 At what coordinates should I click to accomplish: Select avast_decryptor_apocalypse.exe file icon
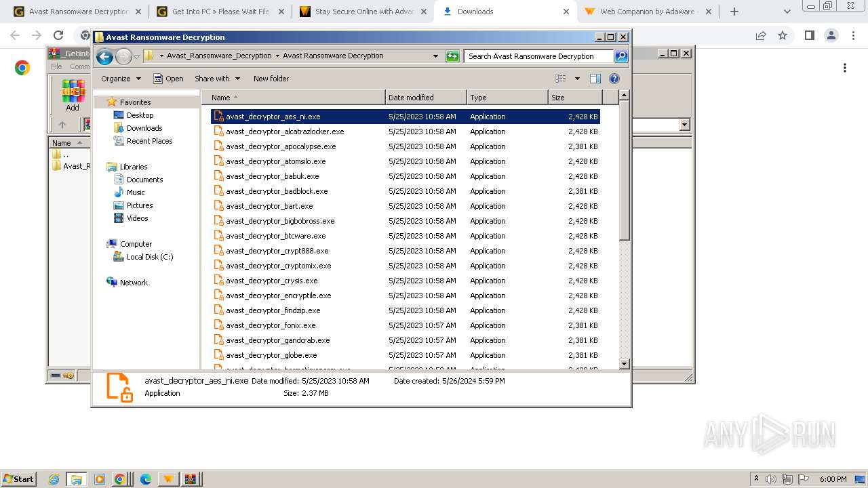(x=218, y=146)
